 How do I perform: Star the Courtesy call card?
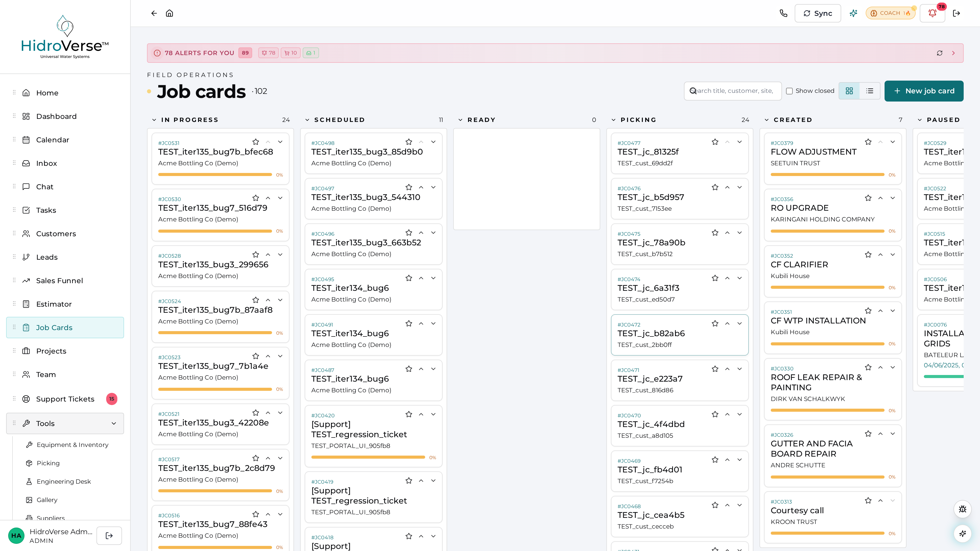point(868,500)
